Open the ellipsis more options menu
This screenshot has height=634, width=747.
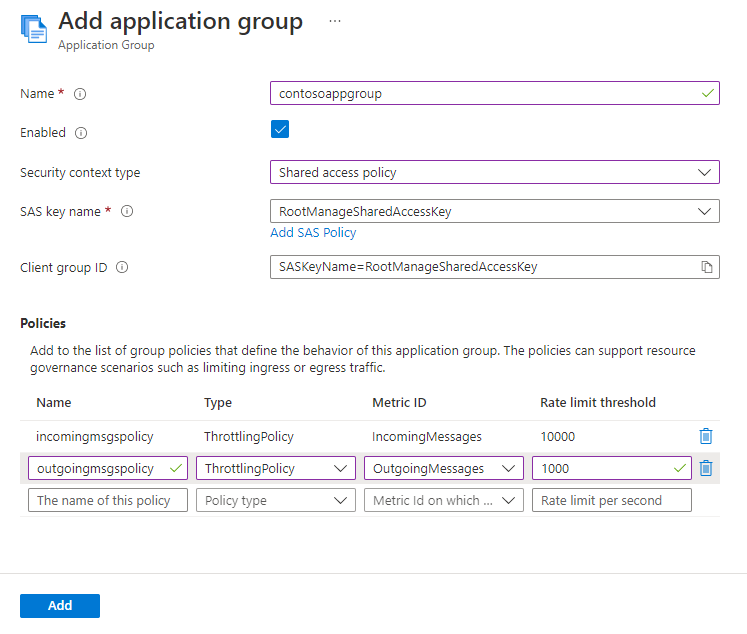point(335,21)
